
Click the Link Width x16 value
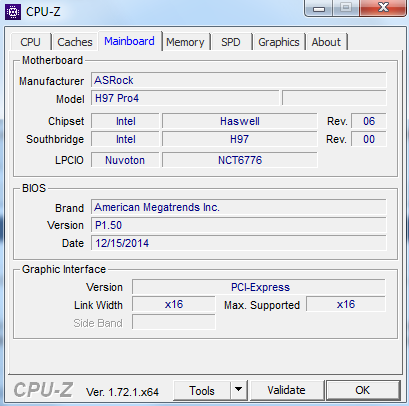click(174, 305)
